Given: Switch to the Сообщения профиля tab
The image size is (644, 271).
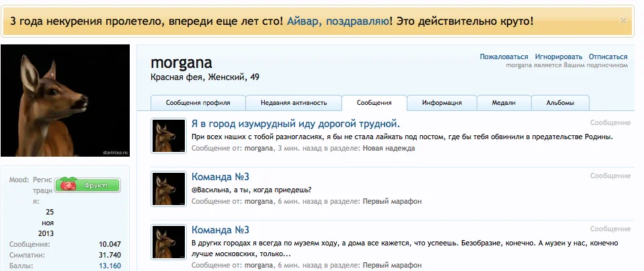Looking at the screenshot, I should tap(198, 103).
